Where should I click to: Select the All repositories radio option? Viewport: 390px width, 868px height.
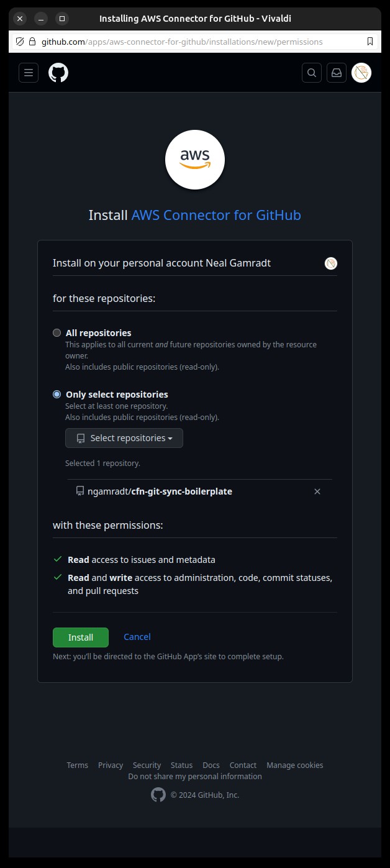click(x=57, y=333)
